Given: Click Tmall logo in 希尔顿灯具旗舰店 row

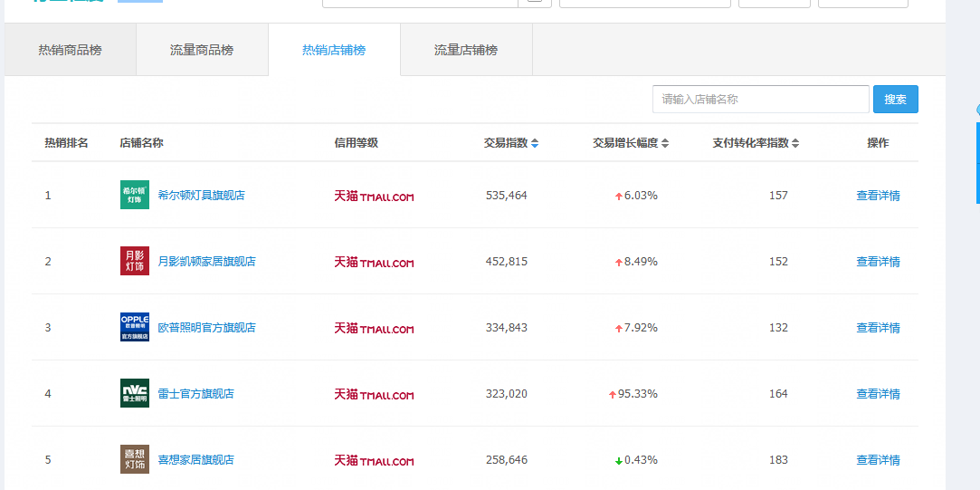Looking at the screenshot, I should [374, 196].
